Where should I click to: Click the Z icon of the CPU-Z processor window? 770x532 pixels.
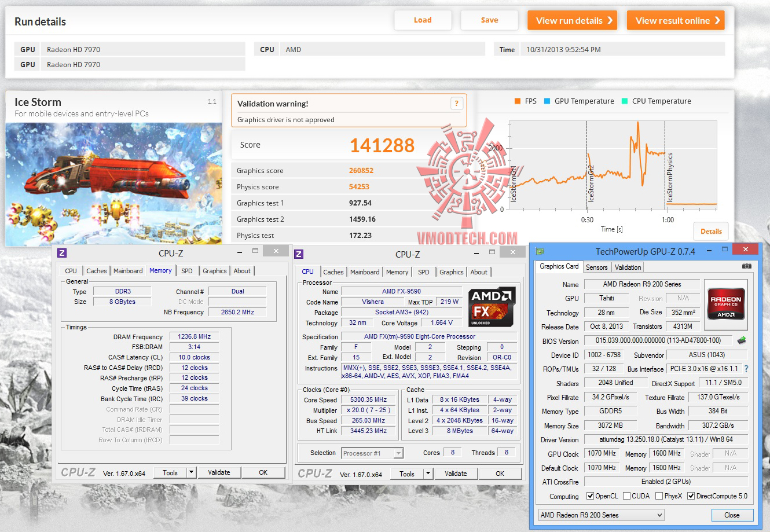click(x=299, y=254)
